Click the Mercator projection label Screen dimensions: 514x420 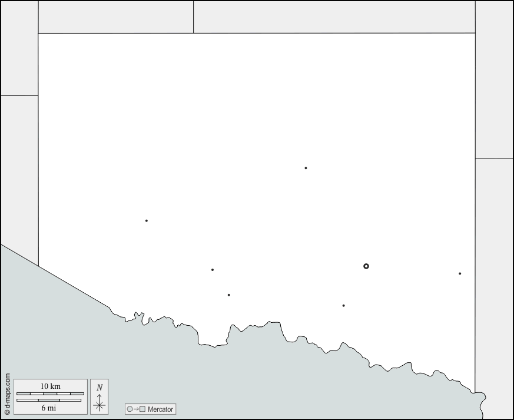point(160,409)
